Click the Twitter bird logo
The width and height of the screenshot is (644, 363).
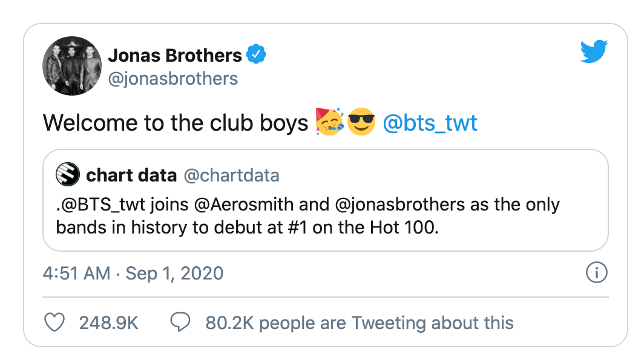click(x=593, y=52)
